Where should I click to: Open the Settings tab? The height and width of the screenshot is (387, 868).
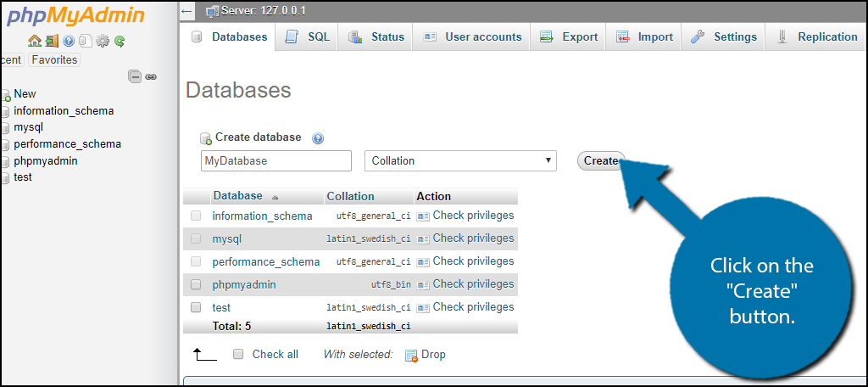724,36
